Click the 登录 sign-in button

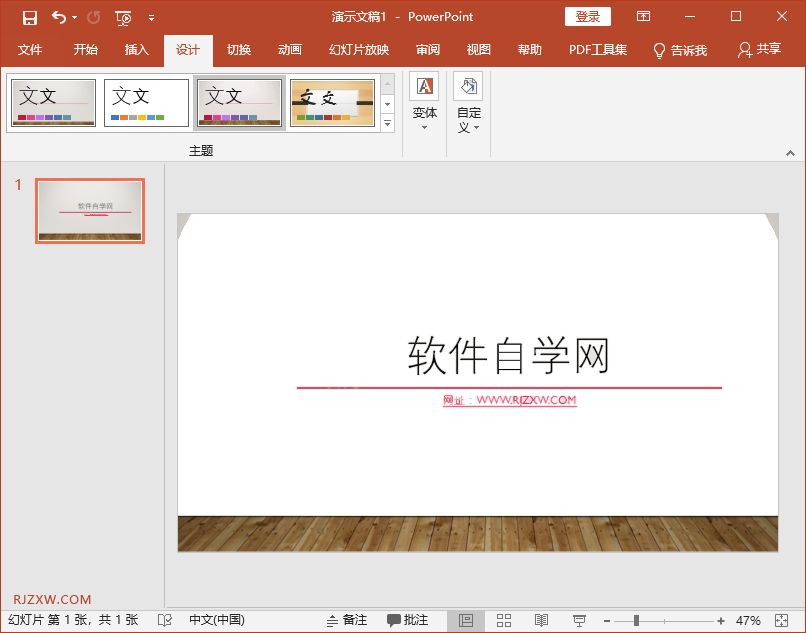pyautogui.click(x=588, y=17)
